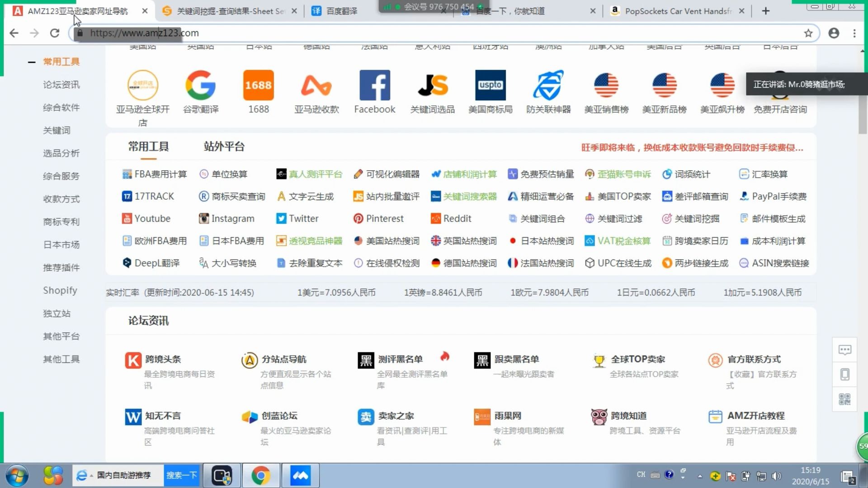Go back with the browser back arrow
Viewport: 868px width, 488px height.
14,33
